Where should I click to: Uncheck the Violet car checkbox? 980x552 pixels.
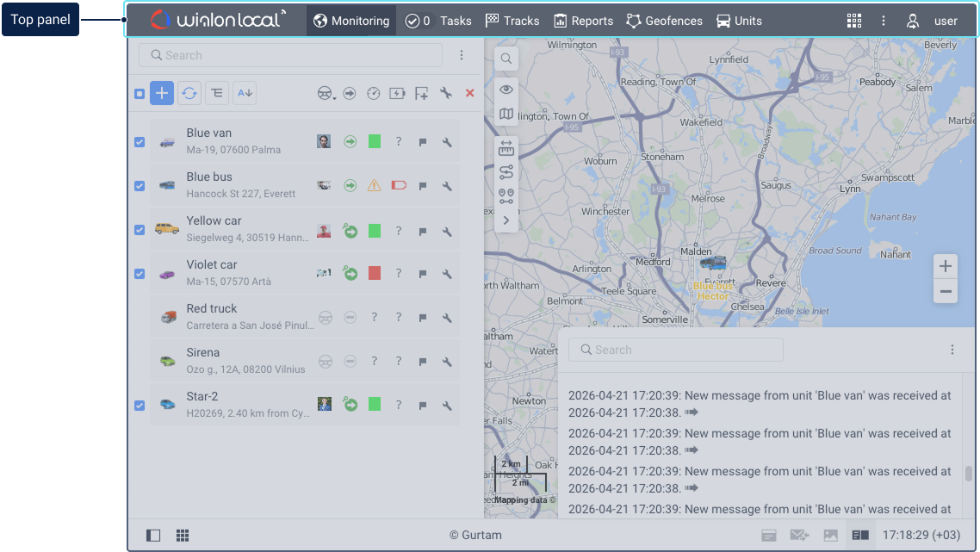(x=140, y=274)
